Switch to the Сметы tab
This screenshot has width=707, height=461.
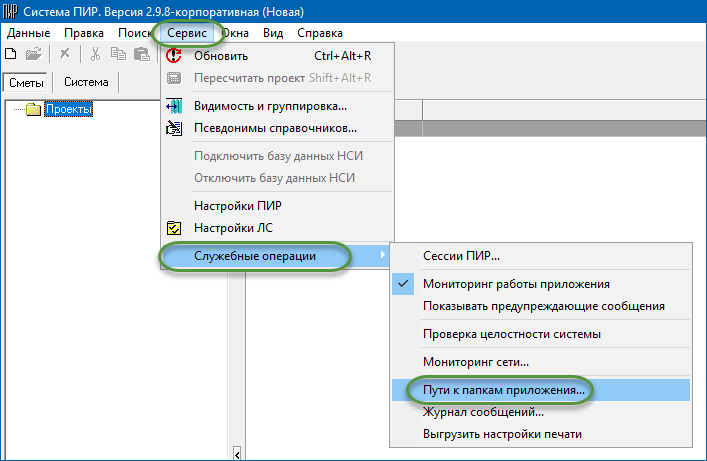26,83
